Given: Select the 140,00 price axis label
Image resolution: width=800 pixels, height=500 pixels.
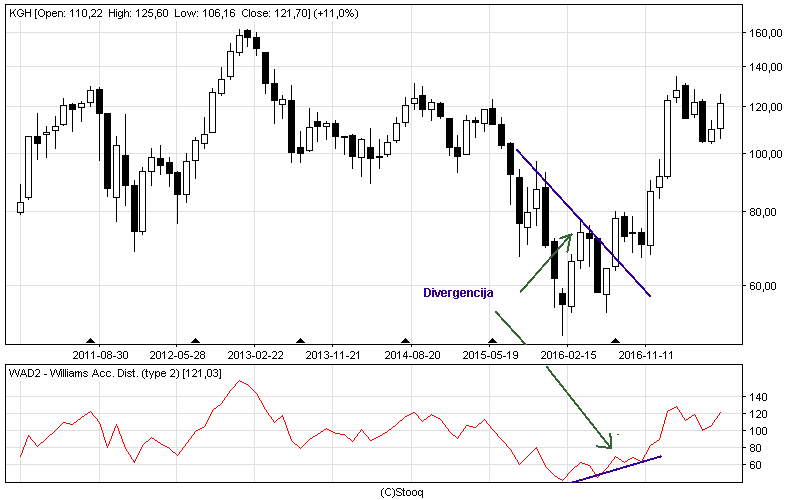Looking at the screenshot, I should (765, 67).
